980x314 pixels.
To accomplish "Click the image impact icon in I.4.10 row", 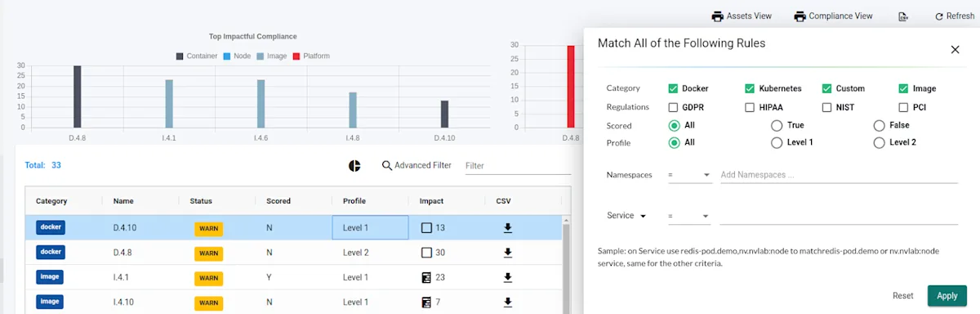I will coord(425,302).
